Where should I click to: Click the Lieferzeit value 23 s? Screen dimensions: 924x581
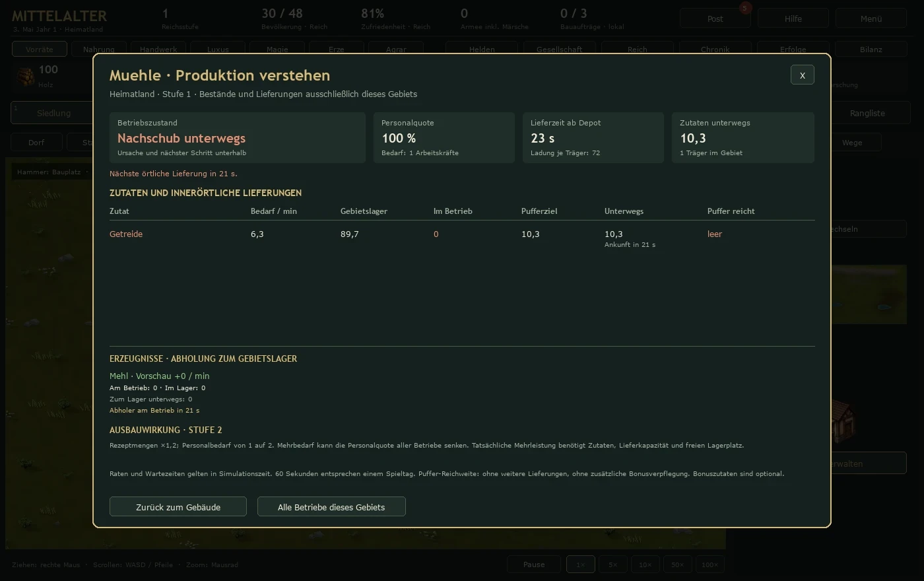543,138
